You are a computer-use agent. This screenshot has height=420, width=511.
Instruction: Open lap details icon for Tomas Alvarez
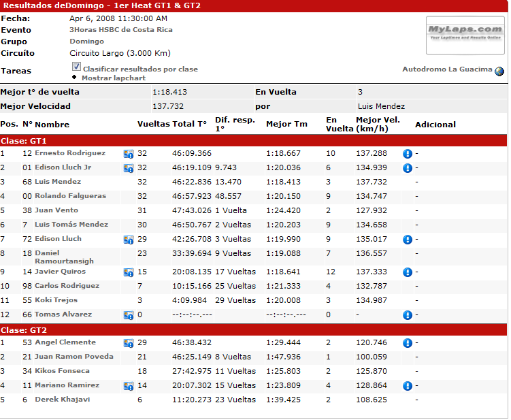128,315
